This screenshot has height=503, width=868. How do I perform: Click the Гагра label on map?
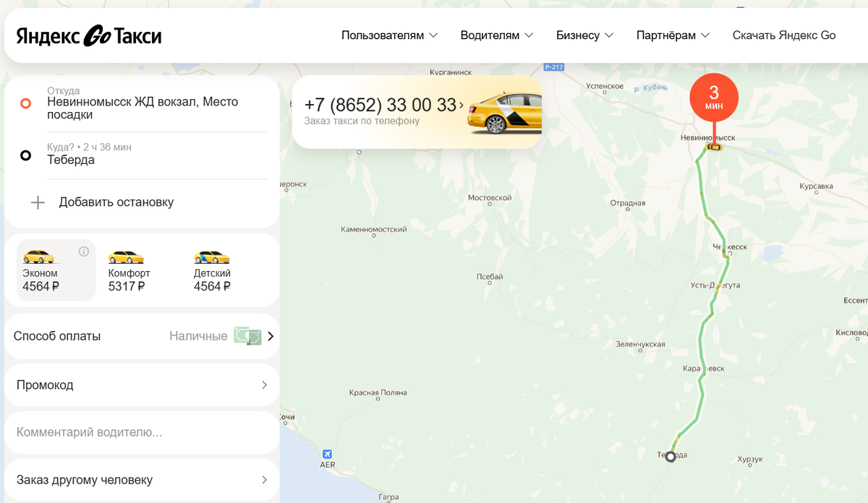pyautogui.click(x=388, y=498)
